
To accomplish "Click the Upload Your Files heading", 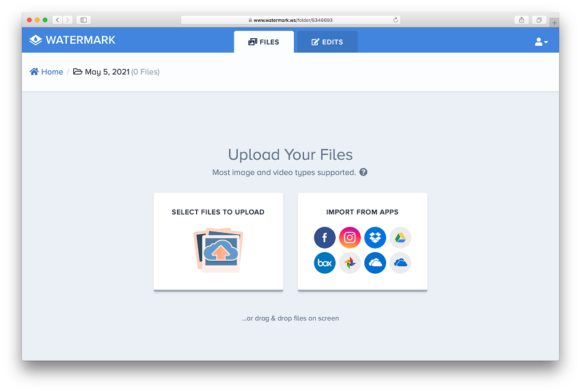I will pos(290,155).
